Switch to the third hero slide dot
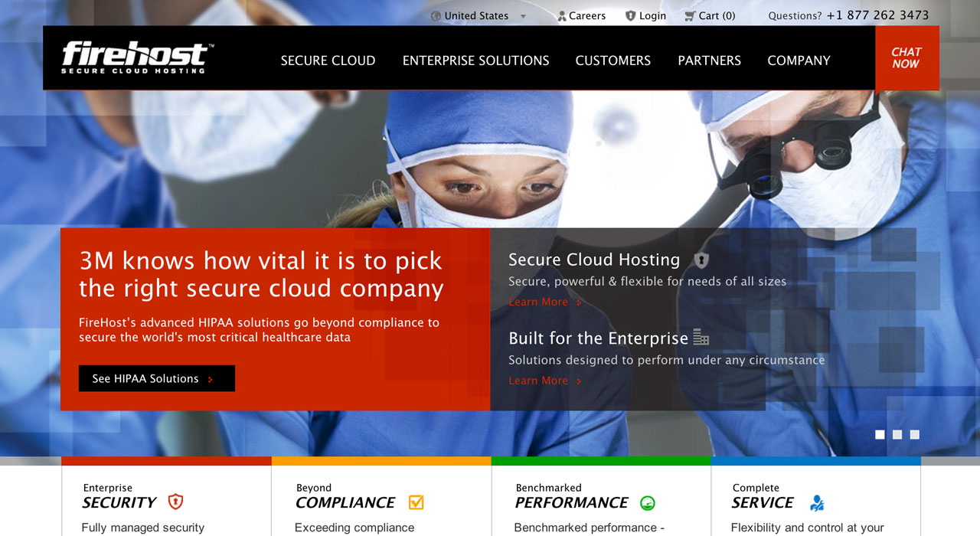 point(914,434)
